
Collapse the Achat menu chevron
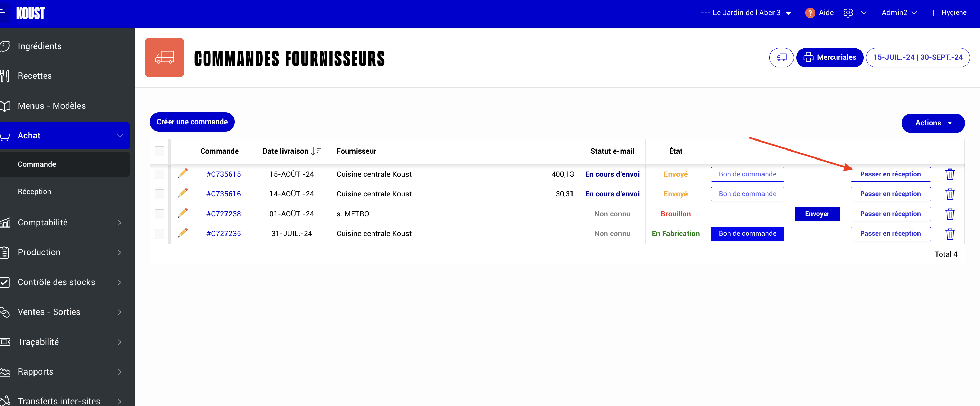pos(119,136)
